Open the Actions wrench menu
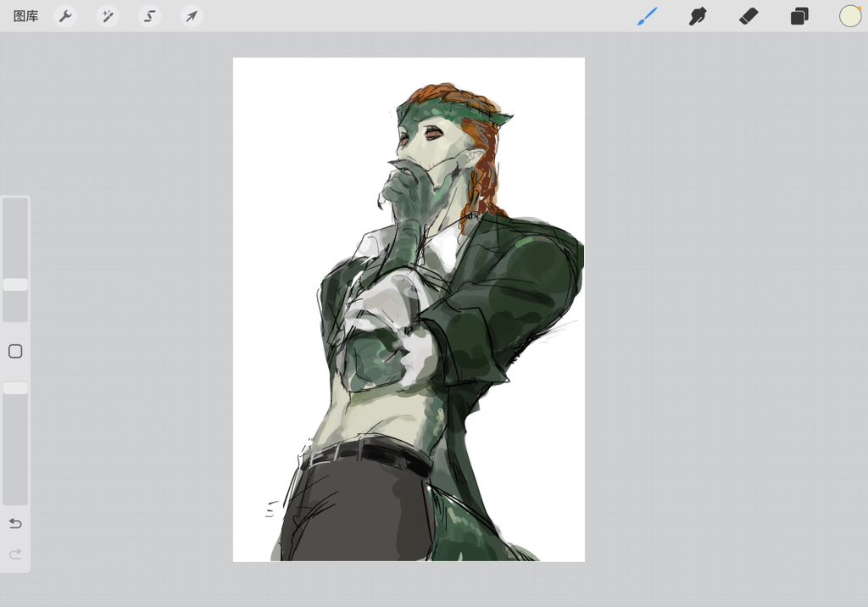 [x=65, y=17]
